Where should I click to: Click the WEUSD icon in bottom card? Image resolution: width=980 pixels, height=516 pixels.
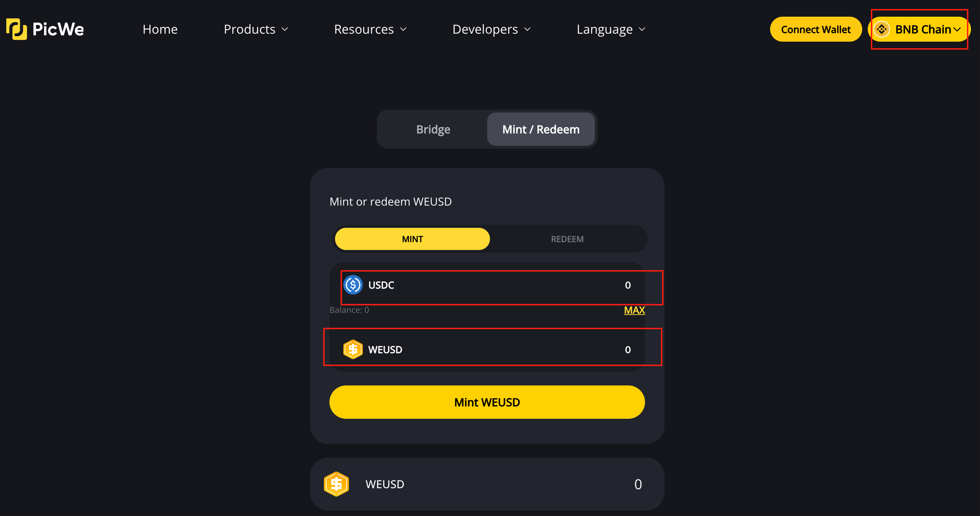[336, 484]
